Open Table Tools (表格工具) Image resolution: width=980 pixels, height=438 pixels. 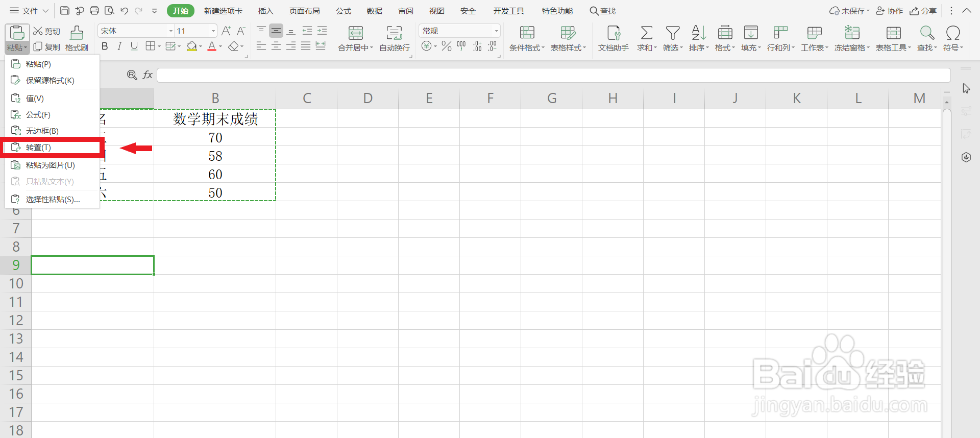[x=894, y=38]
